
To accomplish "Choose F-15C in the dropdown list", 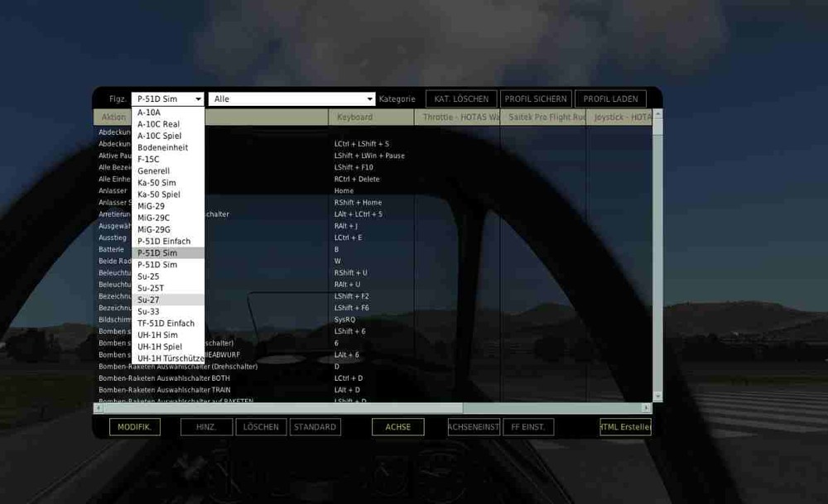I will (x=168, y=159).
